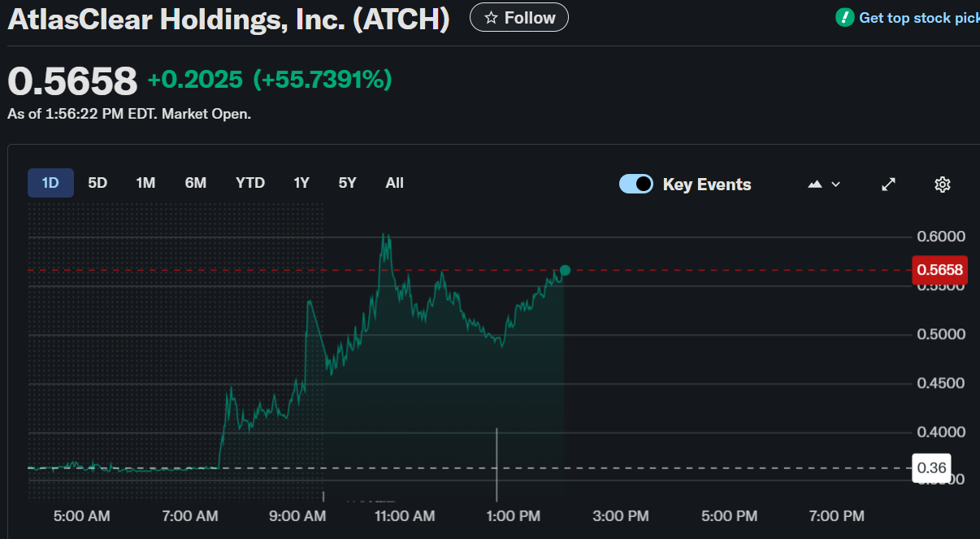Image resolution: width=980 pixels, height=539 pixels.
Task: Click the Follow star button
Action: point(518,17)
